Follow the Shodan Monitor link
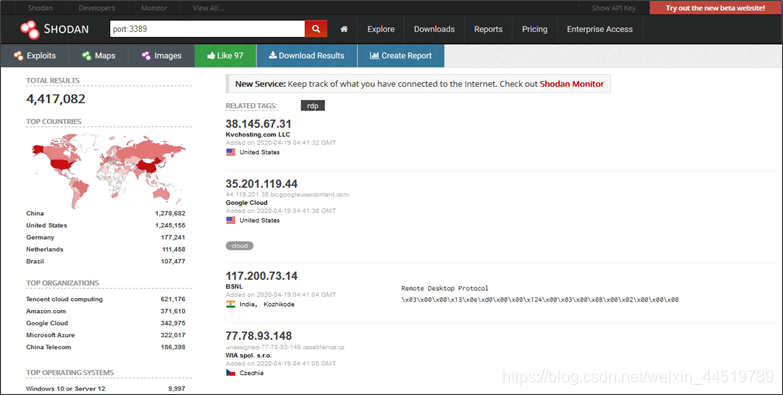The image size is (783, 395). (572, 84)
